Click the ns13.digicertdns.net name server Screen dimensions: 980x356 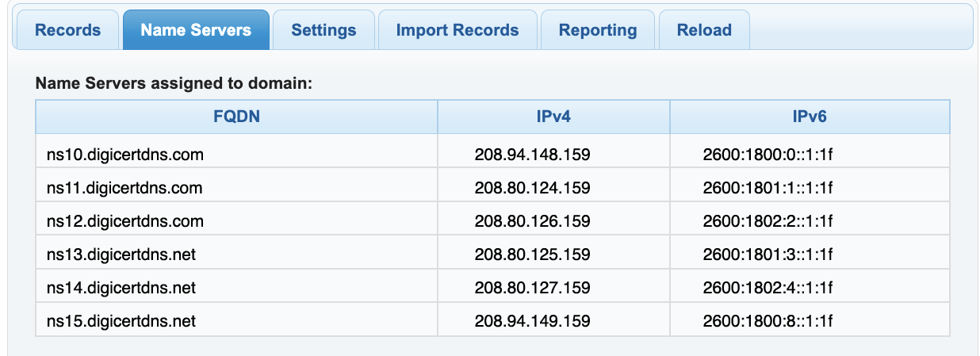(x=121, y=255)
